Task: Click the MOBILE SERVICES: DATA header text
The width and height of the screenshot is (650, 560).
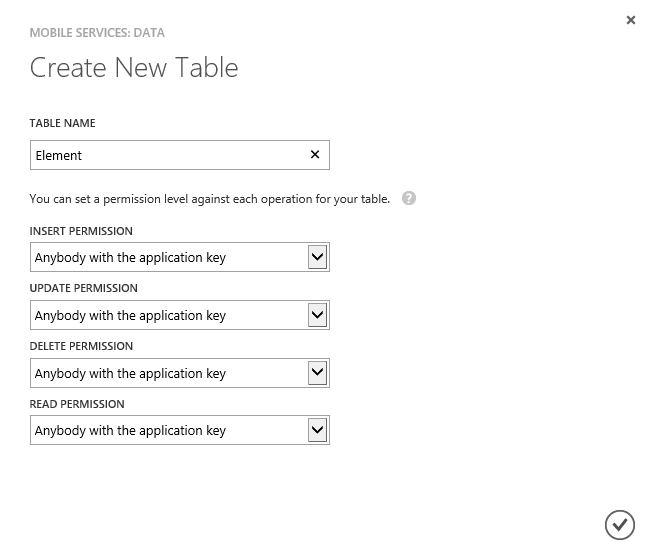Action: pos(97,33)
